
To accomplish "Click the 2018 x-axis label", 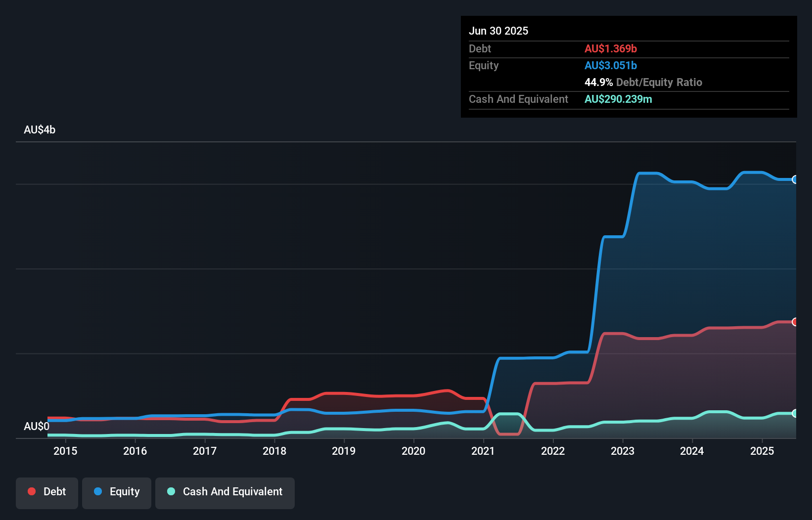I will pos(274,451).
